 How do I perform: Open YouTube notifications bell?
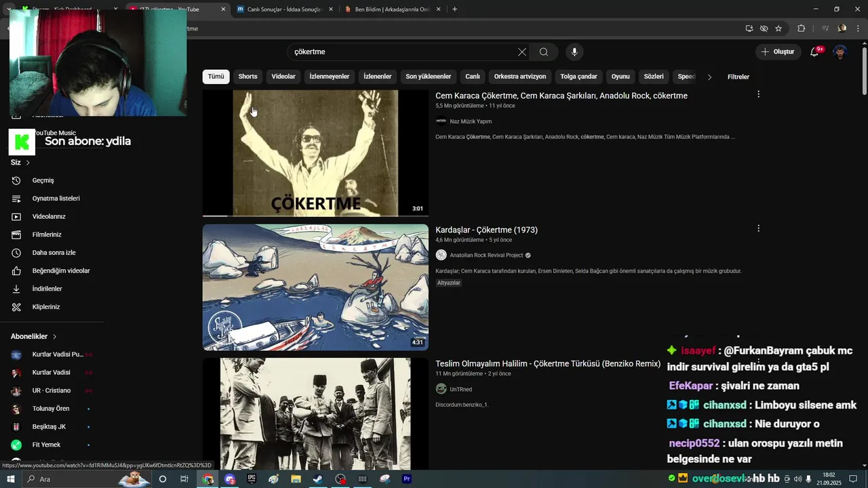click(x=815, y=52)
